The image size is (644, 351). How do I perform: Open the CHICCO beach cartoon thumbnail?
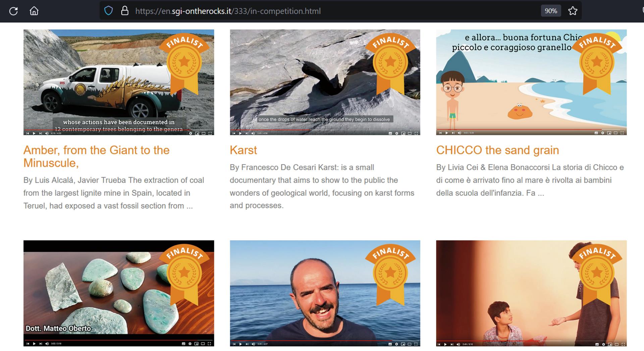pos(531,82)
